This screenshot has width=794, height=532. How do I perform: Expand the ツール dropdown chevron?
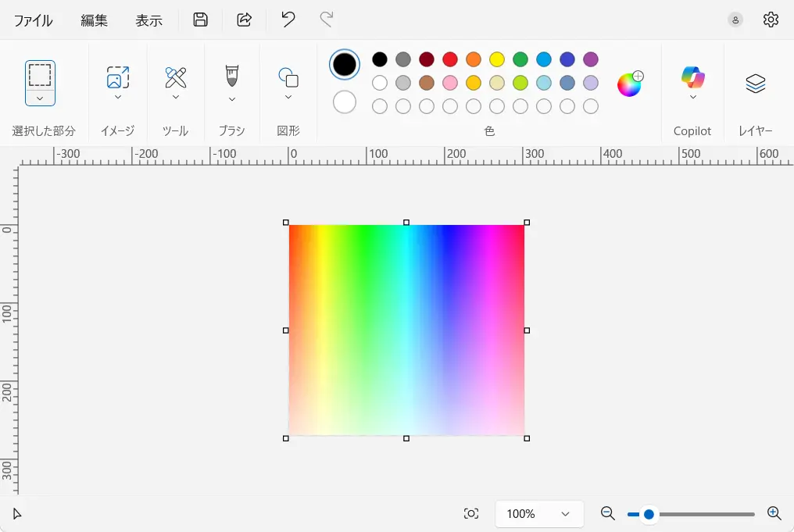[176, 97]
